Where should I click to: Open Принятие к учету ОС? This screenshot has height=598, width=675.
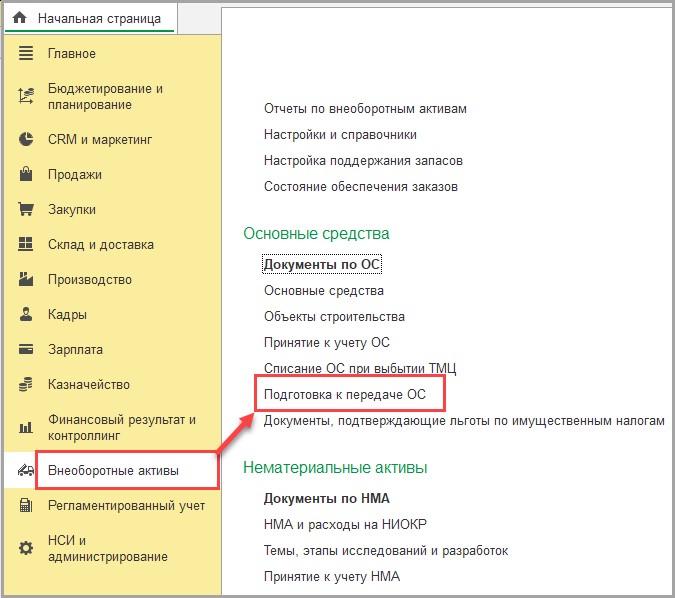327,343
